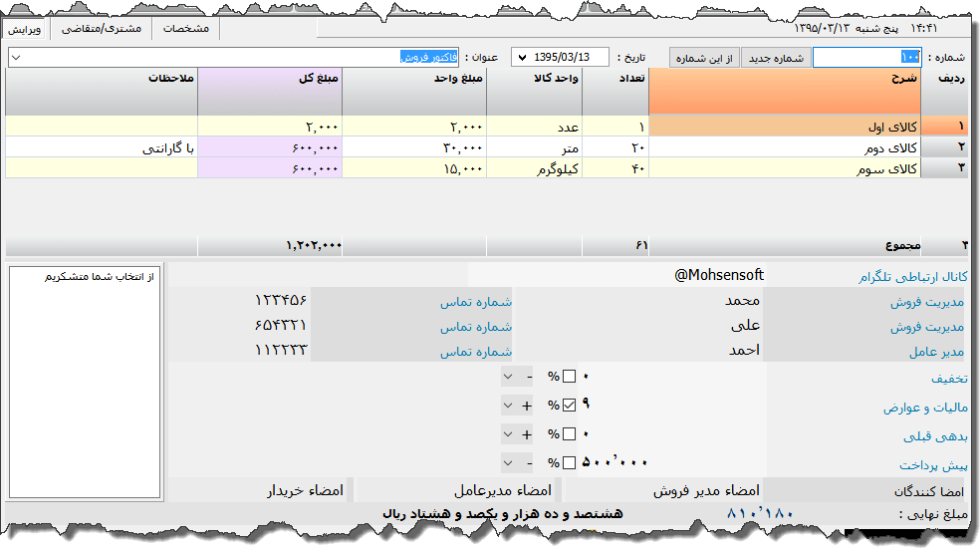Select the ویرایش tab
The image size is (980, 549).
25,29
